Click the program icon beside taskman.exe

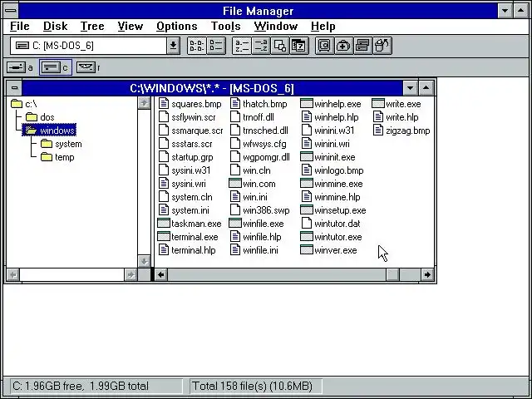tap(164, 224)
